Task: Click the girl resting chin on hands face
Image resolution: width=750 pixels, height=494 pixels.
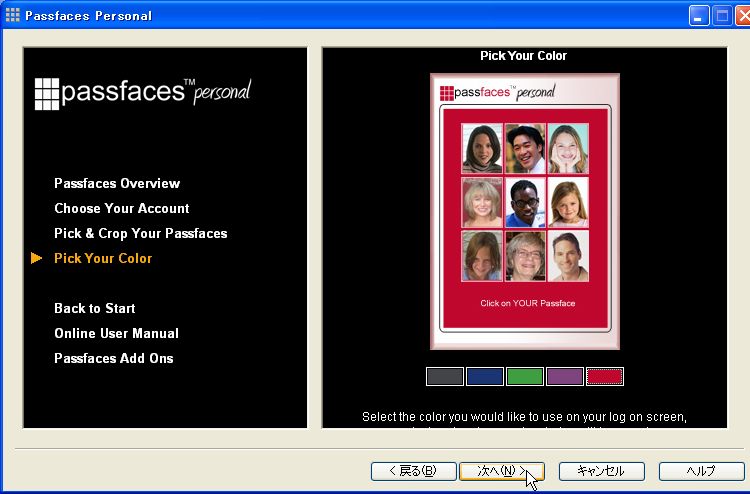Action: (568, 149)
